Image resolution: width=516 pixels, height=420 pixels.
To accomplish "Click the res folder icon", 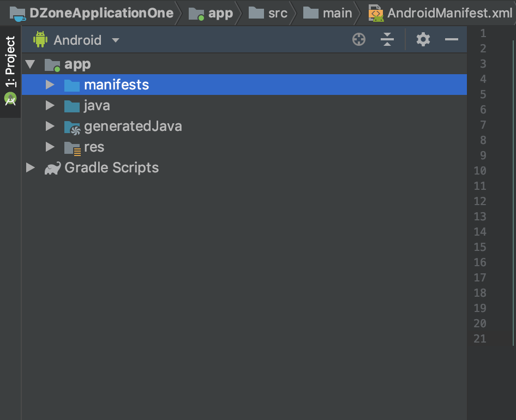I will point(72,147).
